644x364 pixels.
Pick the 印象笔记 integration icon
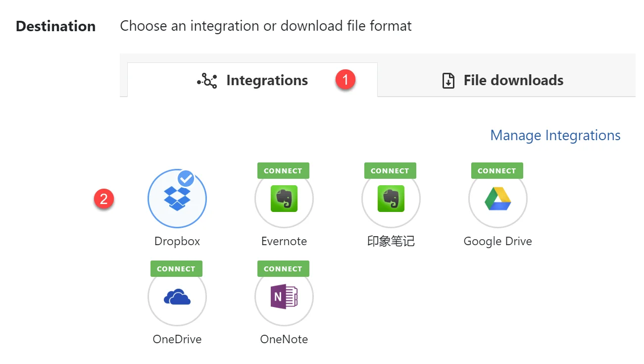391,199
